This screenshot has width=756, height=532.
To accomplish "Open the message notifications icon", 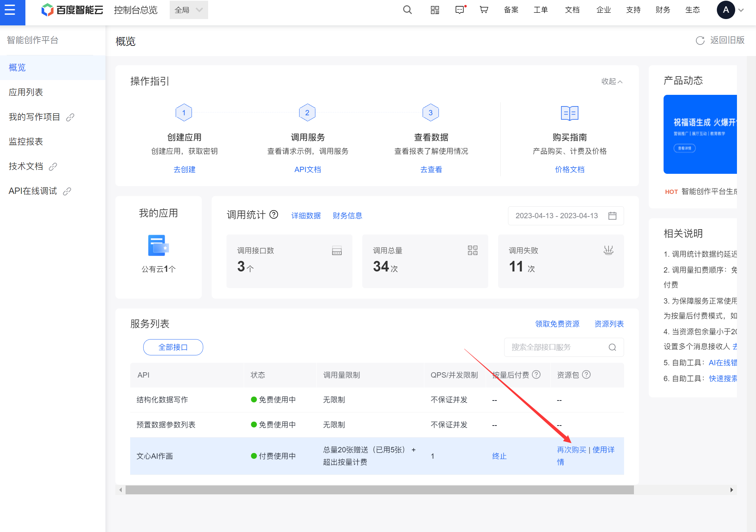I will (x=460, y=10).
